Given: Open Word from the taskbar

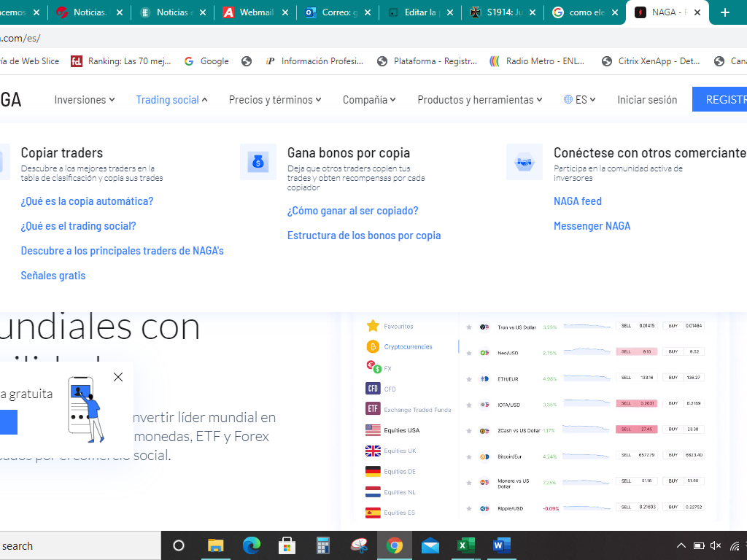Looking at the screenshot, I should (502, 545).
